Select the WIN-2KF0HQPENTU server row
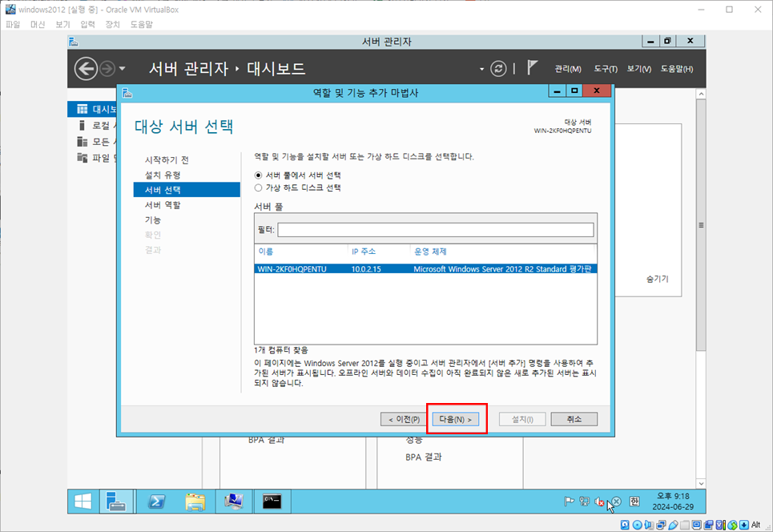Viewport: 773px width, 532px height. point(425,268)
